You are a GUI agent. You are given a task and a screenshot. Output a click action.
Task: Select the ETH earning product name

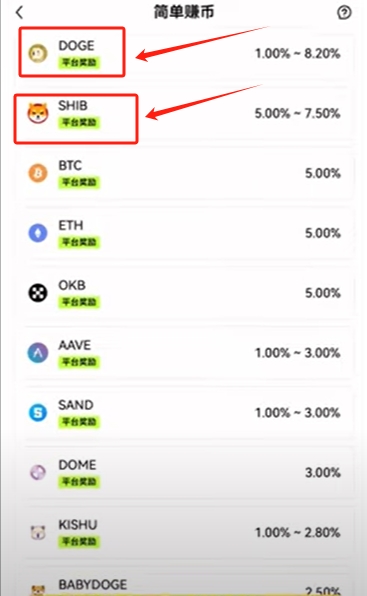[x=71, y=225]
